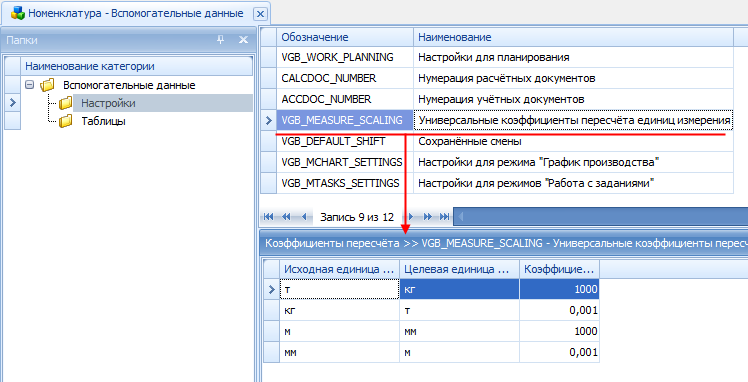Select coefficient 0,001 in the кг to т row
The image size is (748, 382).
(x=560, y=310)
